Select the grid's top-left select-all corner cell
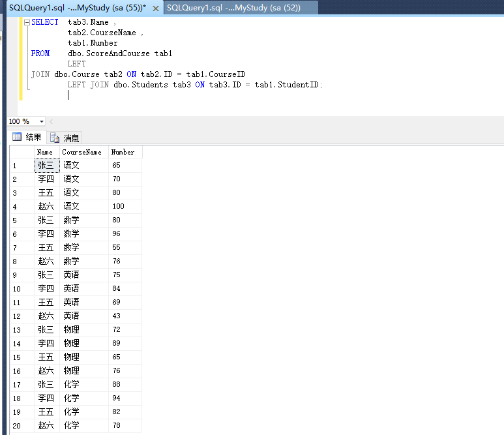The image size is (504, 435). click(22, 152)
